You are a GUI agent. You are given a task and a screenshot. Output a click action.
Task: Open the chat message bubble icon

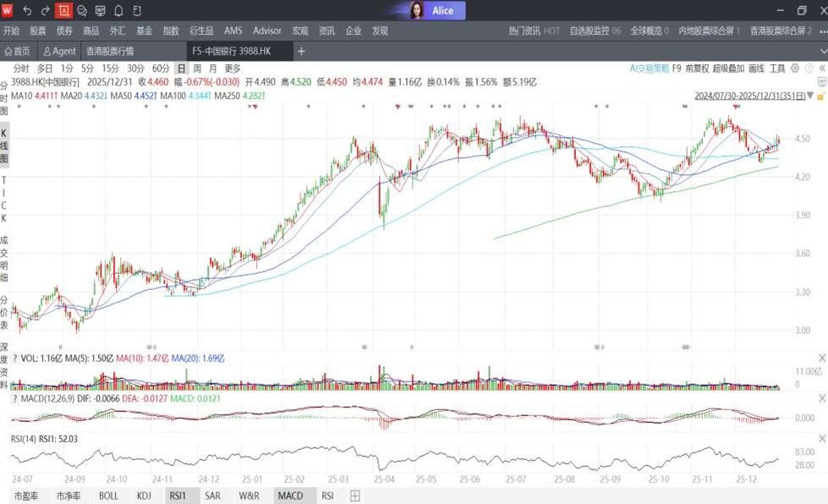point(82,11)
